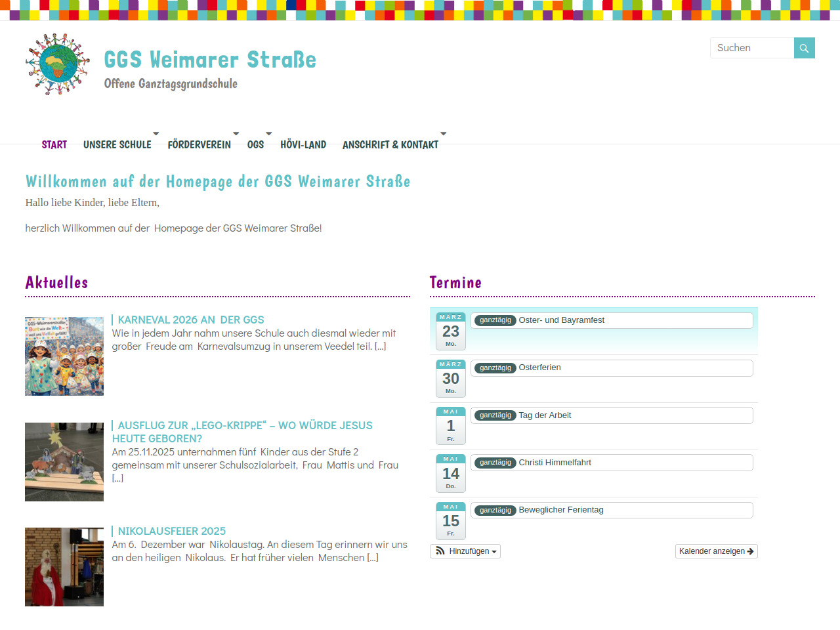This screenshot has width=840, height=630.
Task: Open the Hinzufügen feed dropdown
Action: [x=465, y=551]
